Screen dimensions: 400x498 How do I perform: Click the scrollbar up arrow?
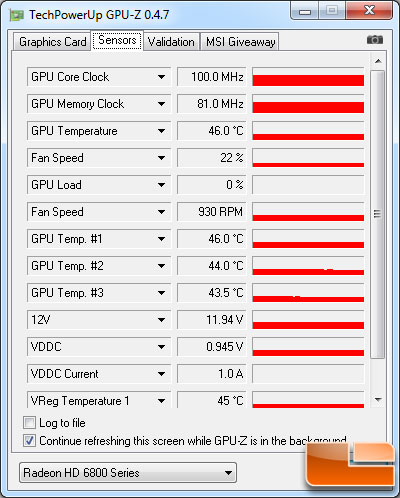tap(378, 61)
